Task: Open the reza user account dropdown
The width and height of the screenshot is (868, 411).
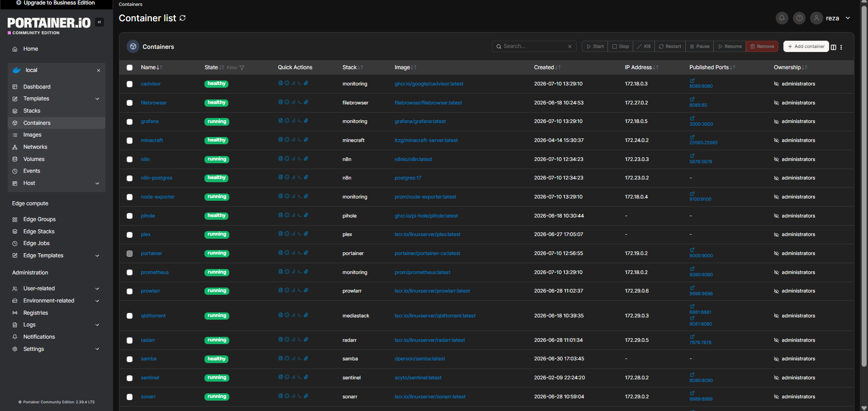Action: coord(830,18)
